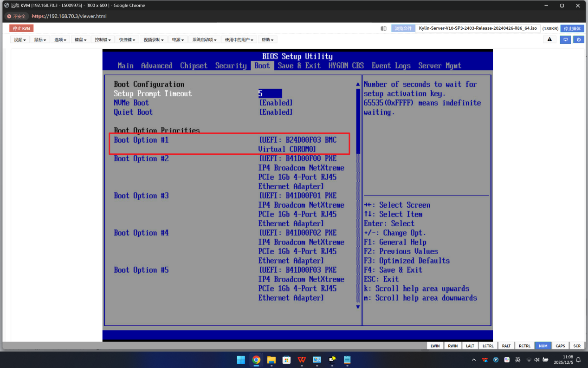Screen dimensions: 588x368
Task: Click the 不安全 site security indicator
Action: click(x=16, y=16)
